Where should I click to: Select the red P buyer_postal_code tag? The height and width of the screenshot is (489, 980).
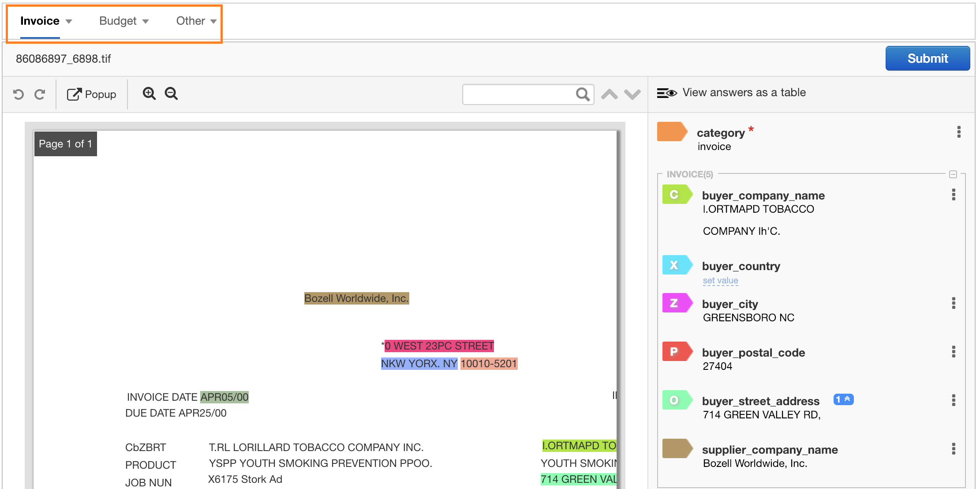tap(677, 352)
